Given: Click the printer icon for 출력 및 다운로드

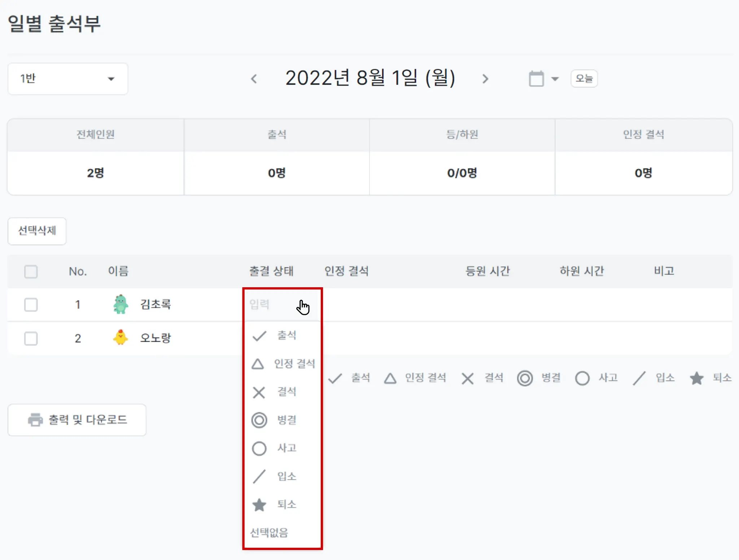Looking at the screenshot, I should point(35,420).
